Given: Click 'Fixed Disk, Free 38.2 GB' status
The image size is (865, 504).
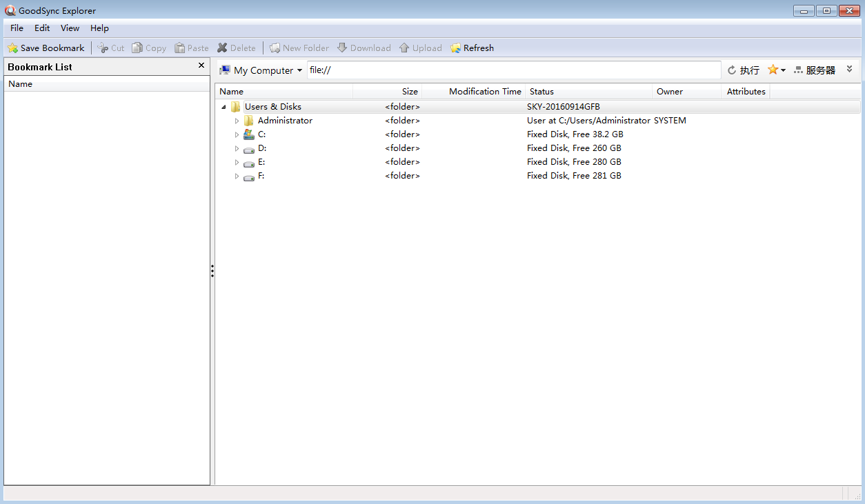Looking at the screenshot, I should (x=575, y=134).
